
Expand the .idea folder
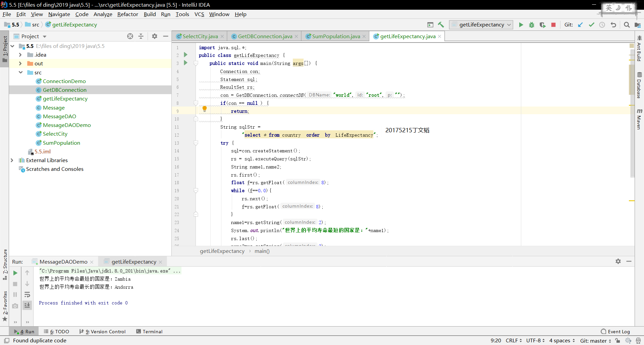tap(20, 55)
